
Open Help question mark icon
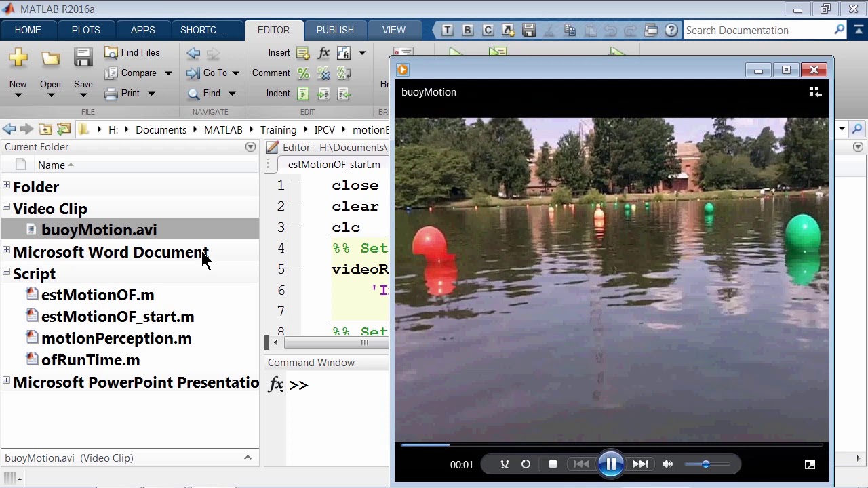(671, 30)
